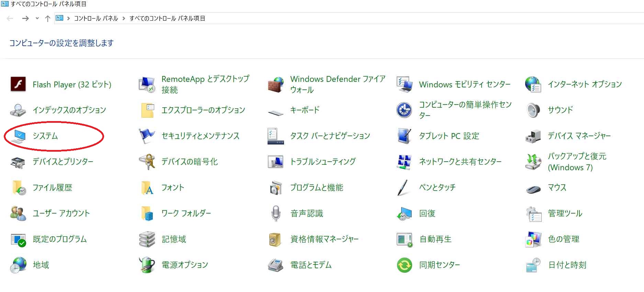The height and width of the screenshot is (292, 644).
Task: Expand chevron before コントロール パネル breadcrumb
Action: (69, 19)
